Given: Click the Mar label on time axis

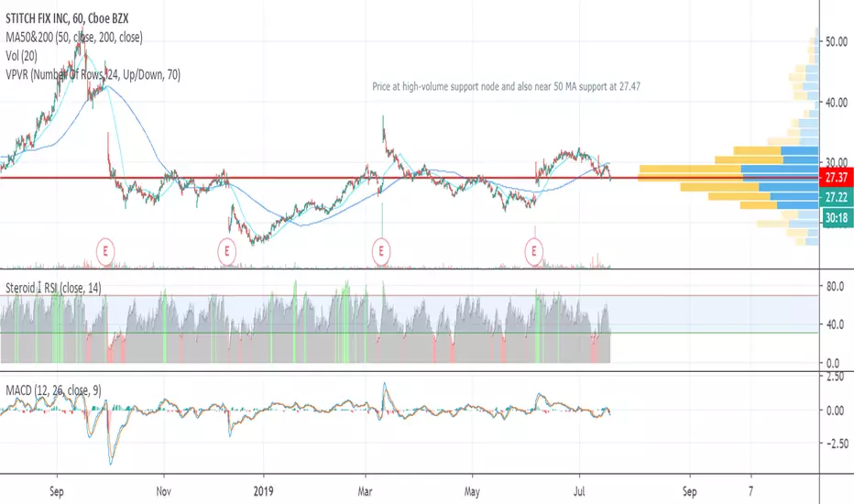Looking at the screenshot, I should (x=365, y=491).
